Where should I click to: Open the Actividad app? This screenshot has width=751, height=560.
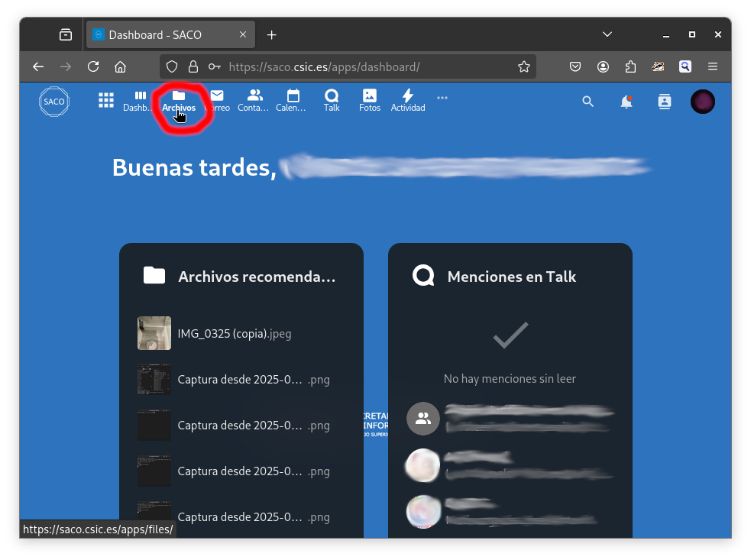coord(408,101)
